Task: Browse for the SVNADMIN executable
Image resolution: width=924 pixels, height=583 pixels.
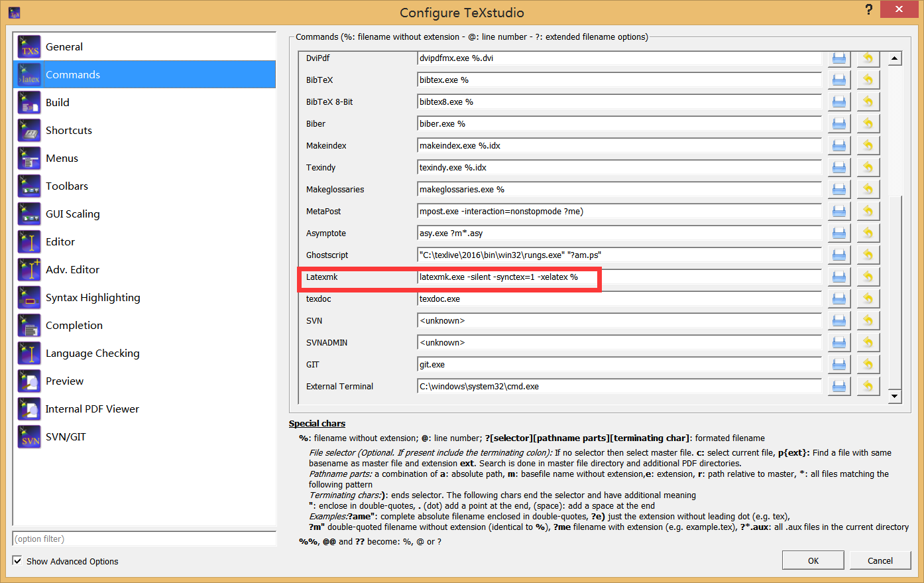Action: 838,343
